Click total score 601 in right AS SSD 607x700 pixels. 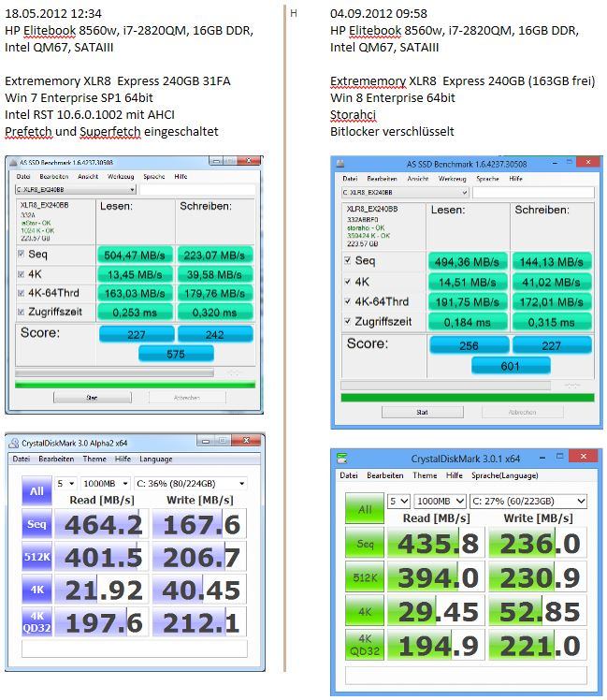pos(510,366)
